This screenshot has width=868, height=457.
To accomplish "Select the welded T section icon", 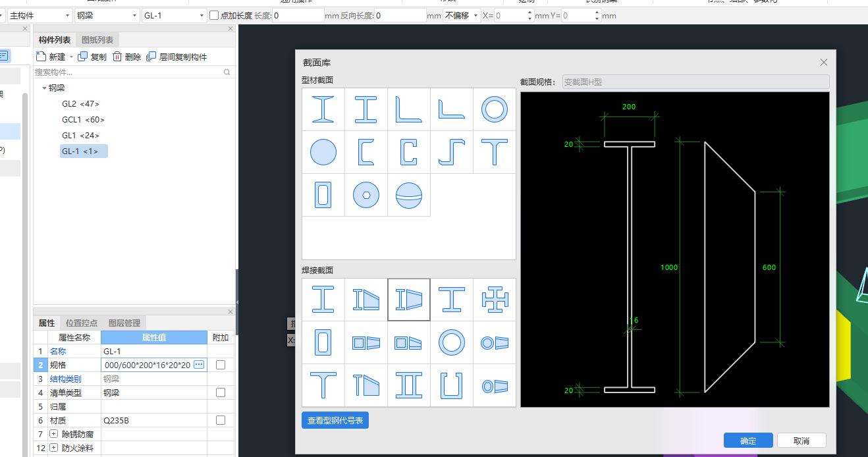I will [323, 385].
